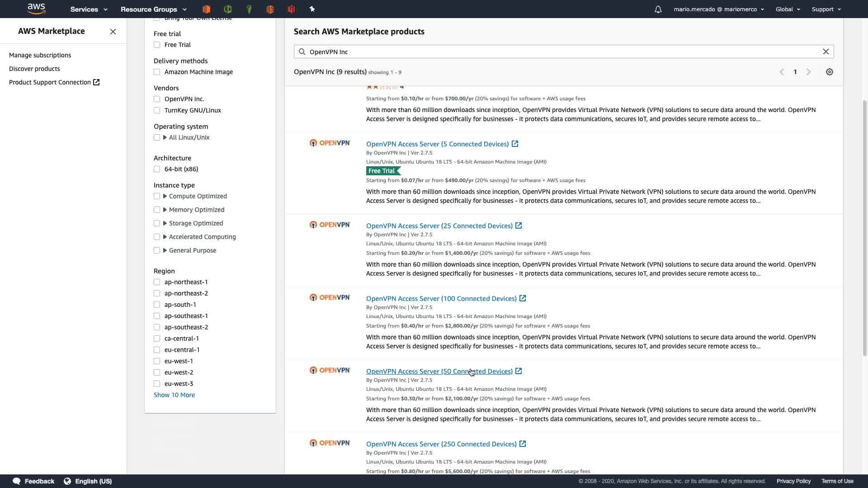Open the Resource Groups menu

coord(153,9)
